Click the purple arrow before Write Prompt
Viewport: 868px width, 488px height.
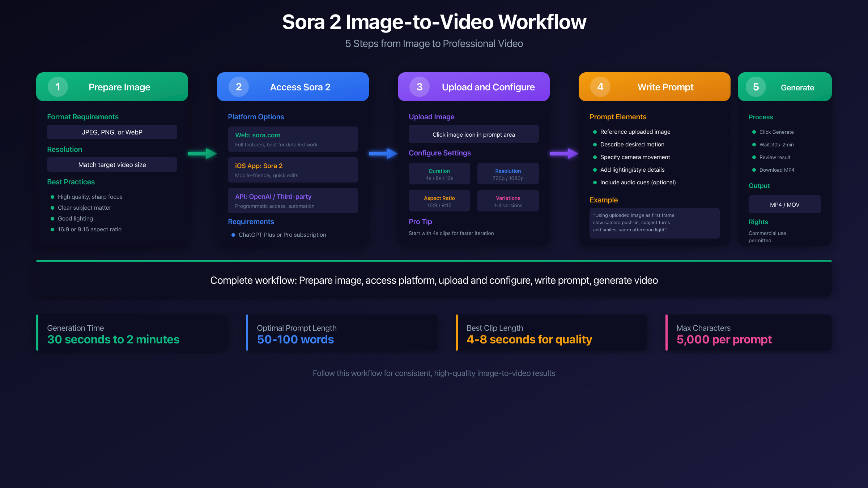(563, 154)
